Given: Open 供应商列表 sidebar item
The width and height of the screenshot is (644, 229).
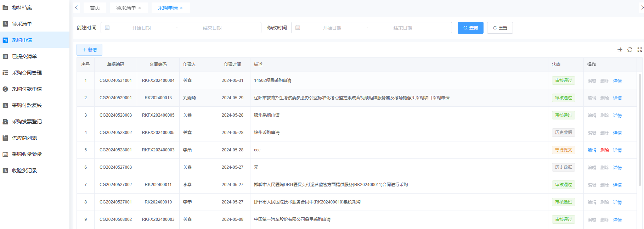Looking at the screenshot, I should 24,138.
